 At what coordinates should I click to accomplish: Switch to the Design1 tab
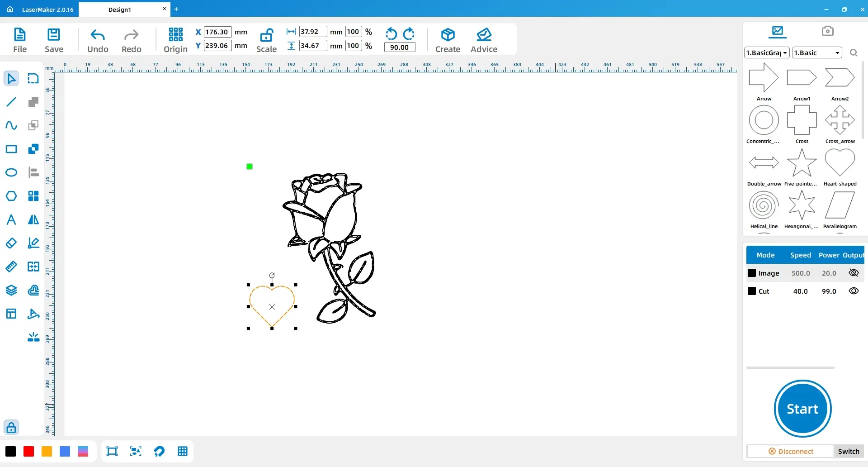tap(120, 10)
